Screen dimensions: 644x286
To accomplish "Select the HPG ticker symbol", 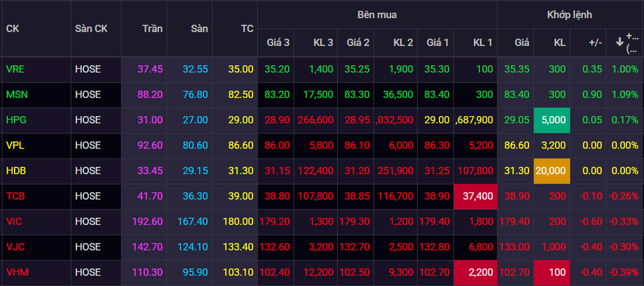I will pyautogui.click(x=16, y=120).
